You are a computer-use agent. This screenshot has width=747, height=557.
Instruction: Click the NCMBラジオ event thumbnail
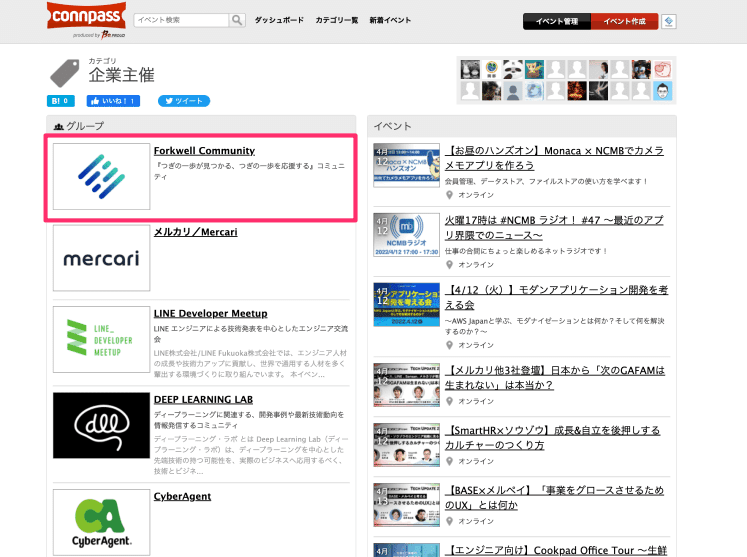point(406,235)
